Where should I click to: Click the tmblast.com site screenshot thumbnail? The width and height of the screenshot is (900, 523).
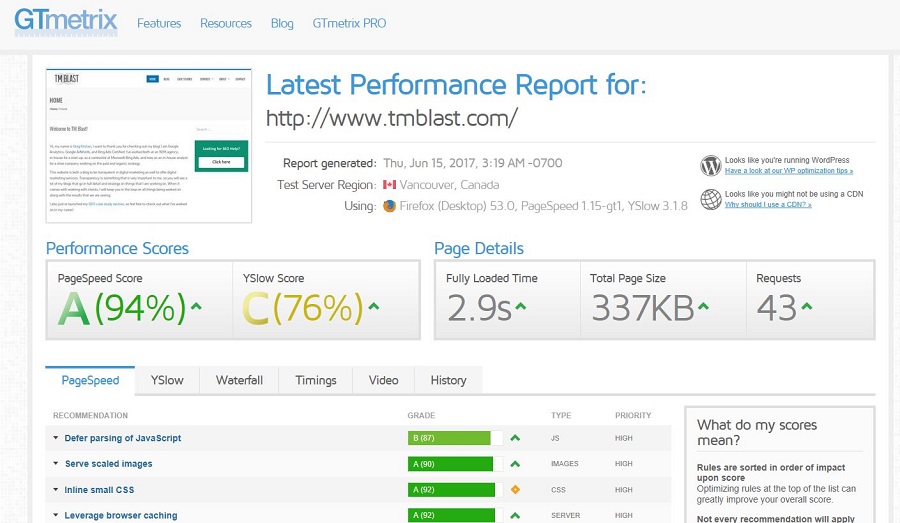(149, 145)
